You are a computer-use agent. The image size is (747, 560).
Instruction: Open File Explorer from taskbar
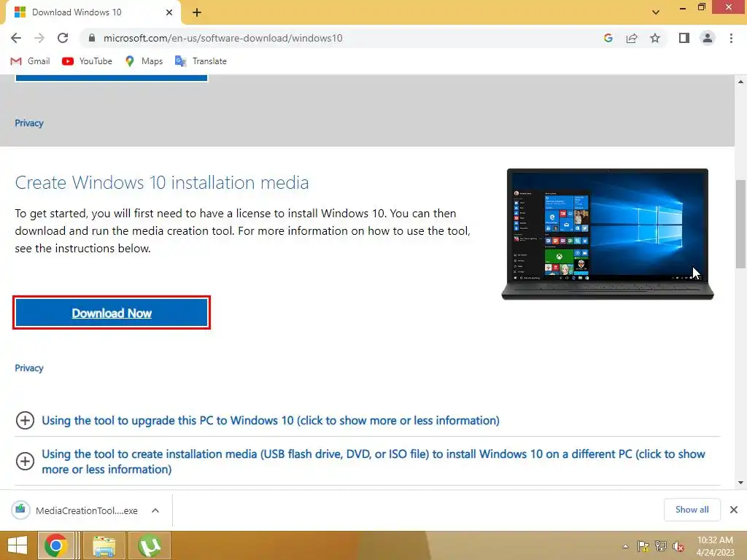coord(104,545)
